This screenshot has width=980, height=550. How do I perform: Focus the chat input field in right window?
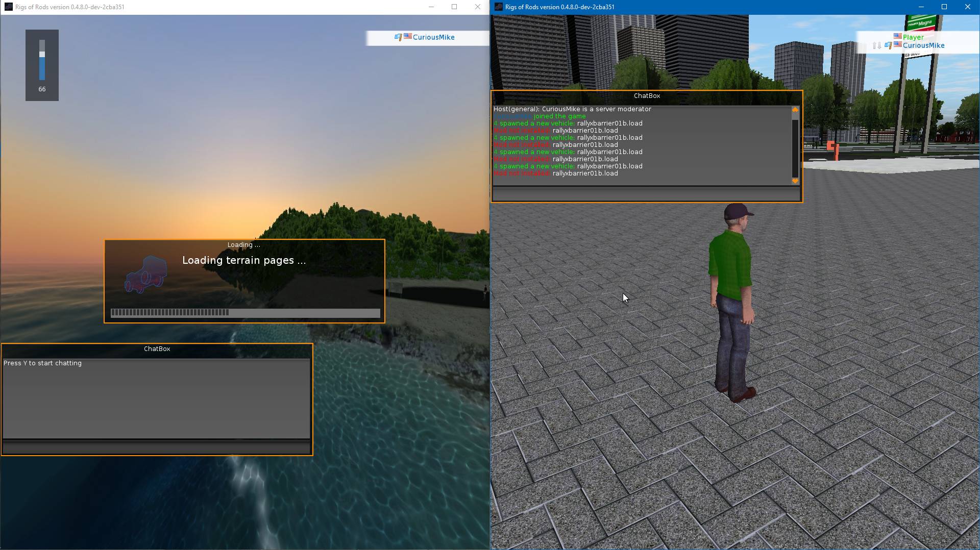click(646, 194)
